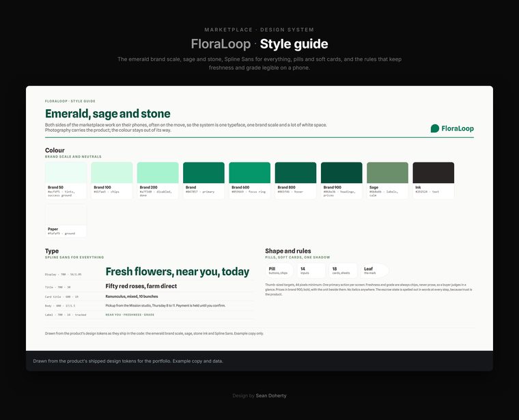Select the Brand 100 colour swatch

pyautogui.click(x=112, y=180)
